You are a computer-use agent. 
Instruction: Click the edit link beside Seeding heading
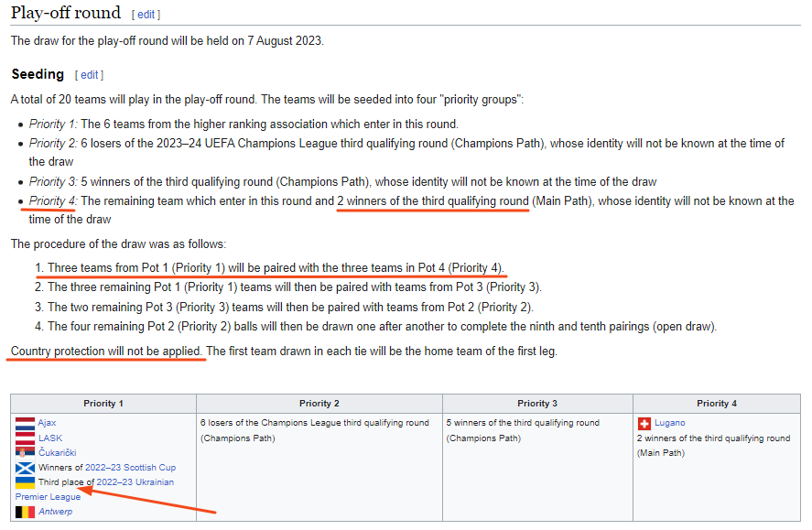coord(89,74)
